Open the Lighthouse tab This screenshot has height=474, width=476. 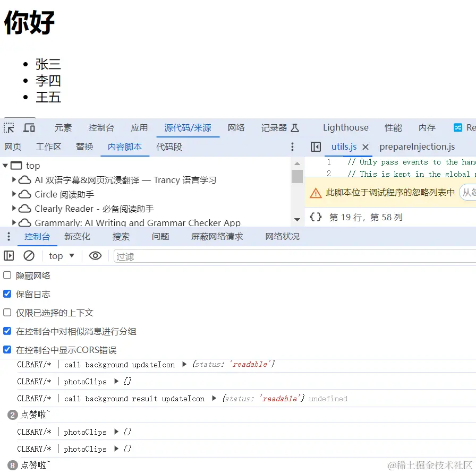(x=346, y=128)
